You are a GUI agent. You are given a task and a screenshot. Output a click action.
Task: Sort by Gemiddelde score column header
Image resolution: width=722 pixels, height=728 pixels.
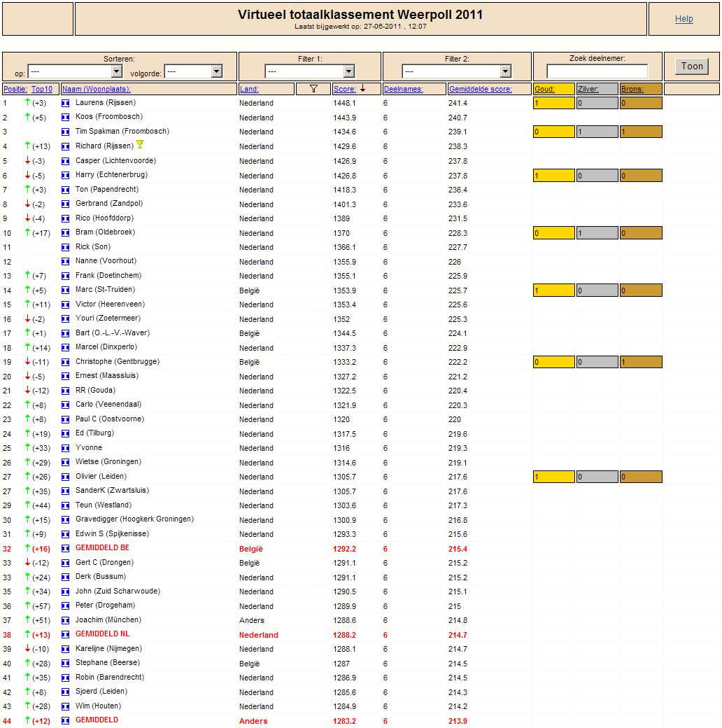[480, 89]
